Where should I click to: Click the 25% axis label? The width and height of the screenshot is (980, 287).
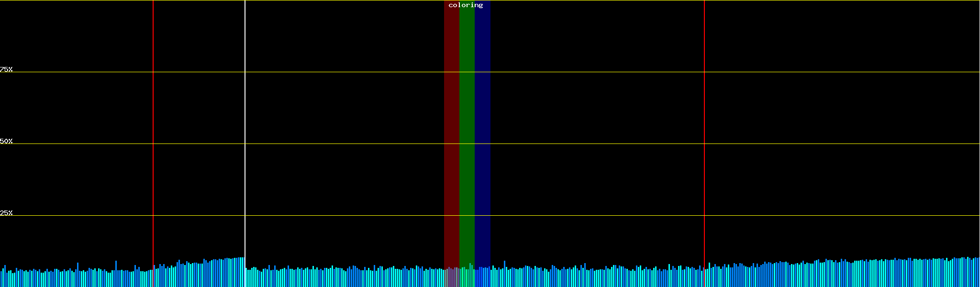tap(6, 213)
